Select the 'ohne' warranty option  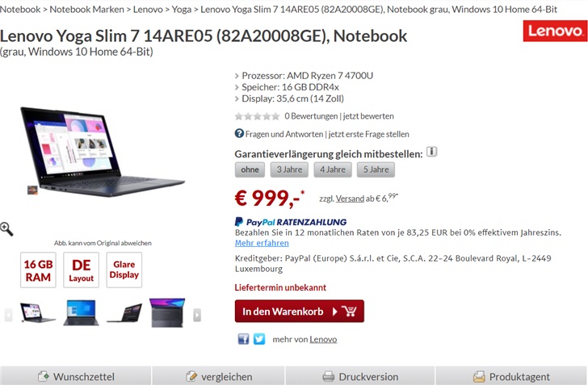(x=250, y=169)
